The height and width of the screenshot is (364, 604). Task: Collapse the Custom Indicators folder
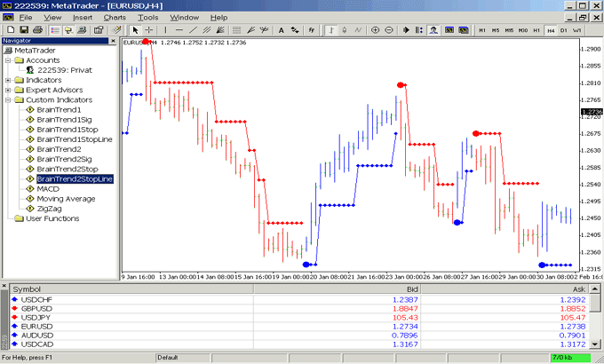[x=8, y=100]
